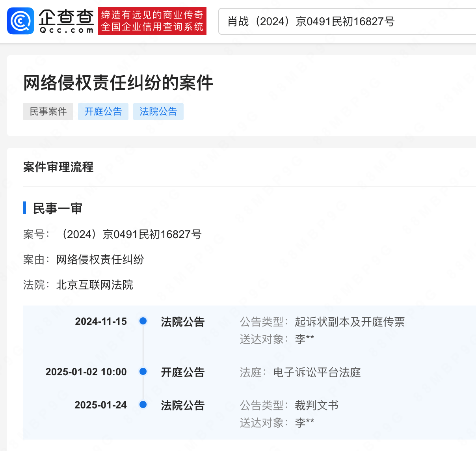This screenshot has height=451, width=476.
Task: Open the 起诉状副本及开庭传票 announcement type
Action: [350, 322]
